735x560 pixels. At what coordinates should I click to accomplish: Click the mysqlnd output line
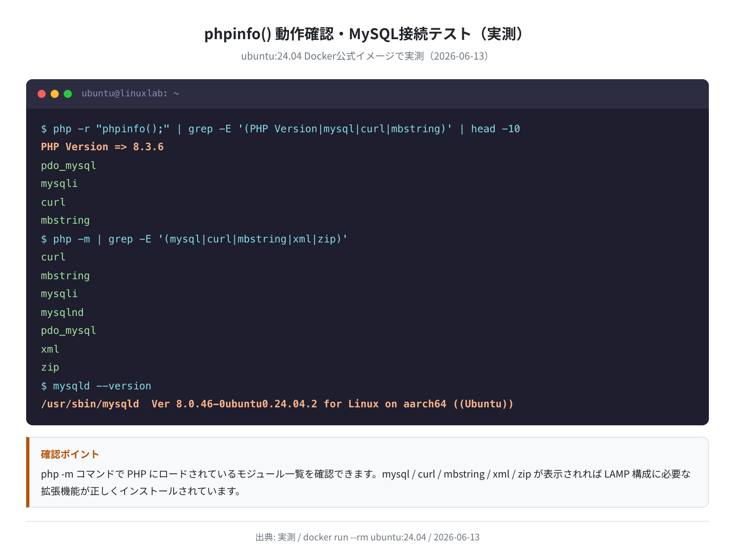pos(62,312)
